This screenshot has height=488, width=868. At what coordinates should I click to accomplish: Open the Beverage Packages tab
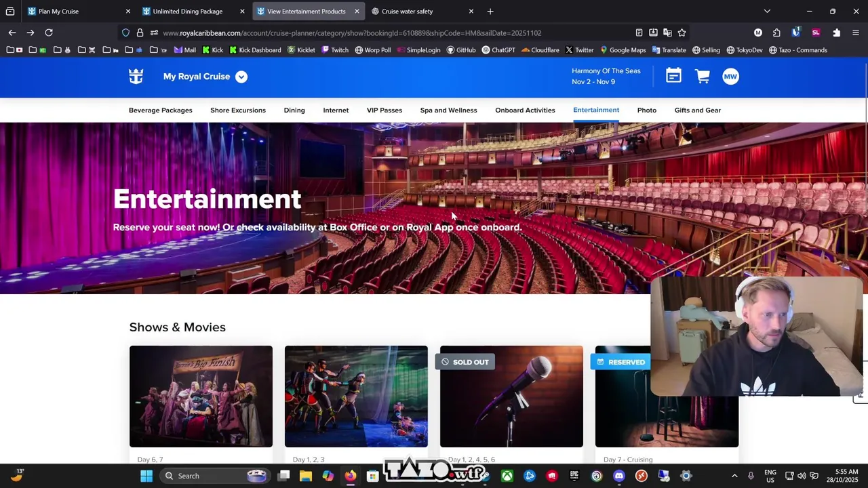pos(161,110)
